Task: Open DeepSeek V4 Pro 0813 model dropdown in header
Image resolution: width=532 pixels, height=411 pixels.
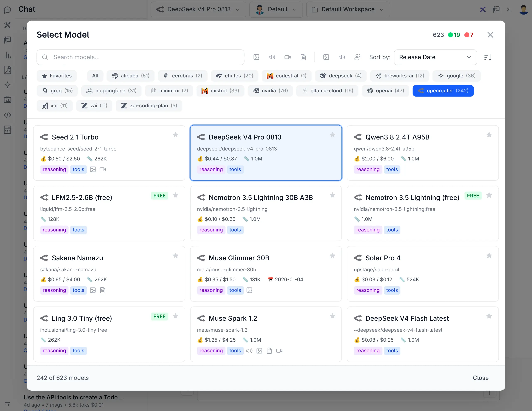Action: 198,10
